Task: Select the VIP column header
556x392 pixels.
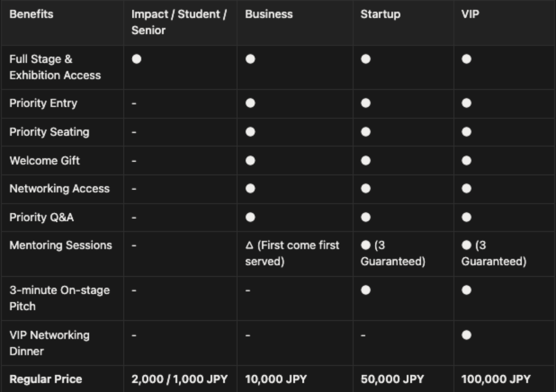Action: [x=470, y=14]
